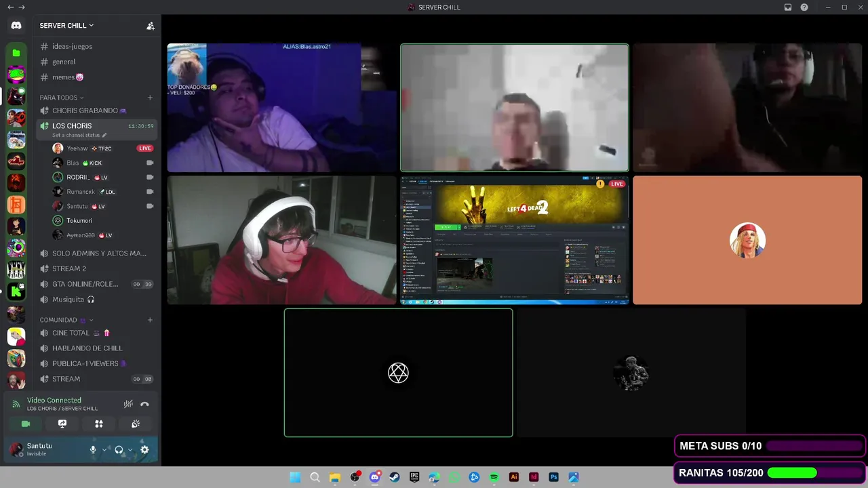
Task: Add a channel to COMUNIDAD
Action: coord(150,320)
